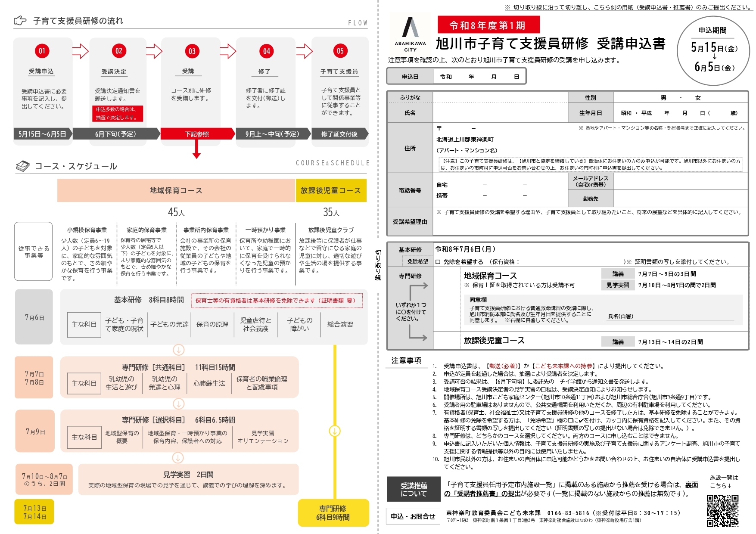Select the red 01 step circle
The width and height of the screenshot is (756, 534).
(42, 51)
